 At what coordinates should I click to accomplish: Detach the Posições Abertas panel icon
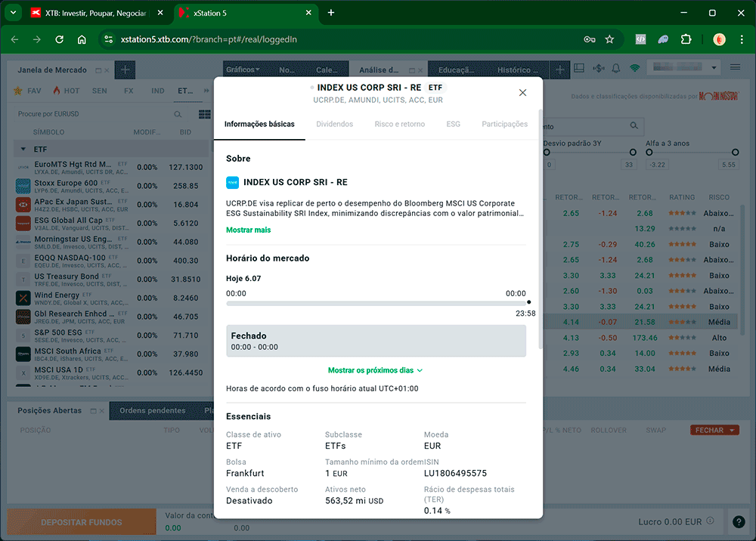pyautogui.click(x=93, y=411)
